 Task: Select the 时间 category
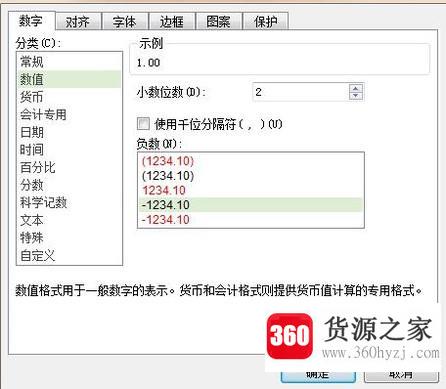[69, 150]
